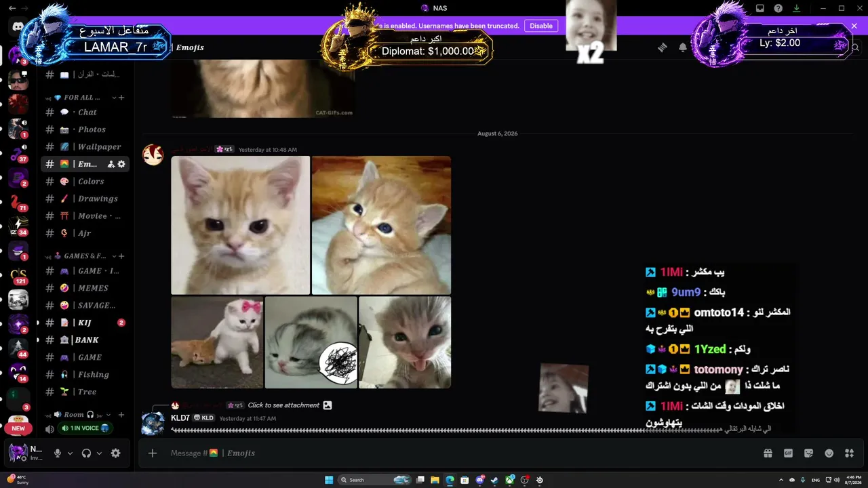This screenshot has width=868, height=488.
Task: Open the sticker picker
Action: (808, 453)
